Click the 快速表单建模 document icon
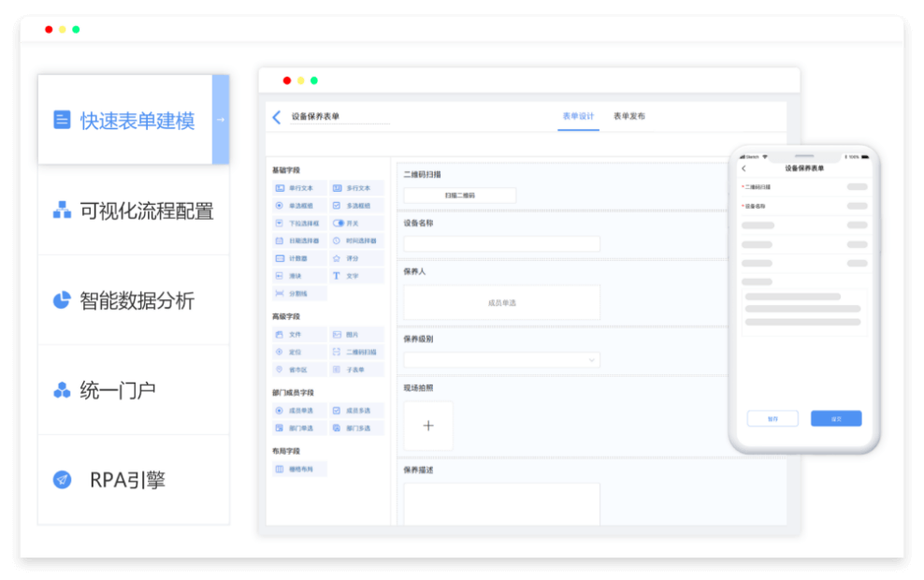The image size is (924, 580). coord(62,120)
